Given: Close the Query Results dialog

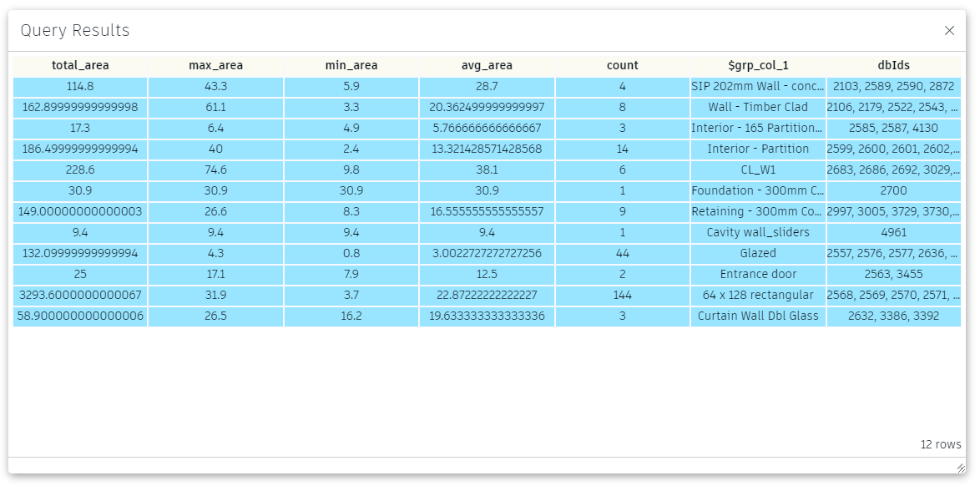Looking at the screenshot, I should click(949, 30).
